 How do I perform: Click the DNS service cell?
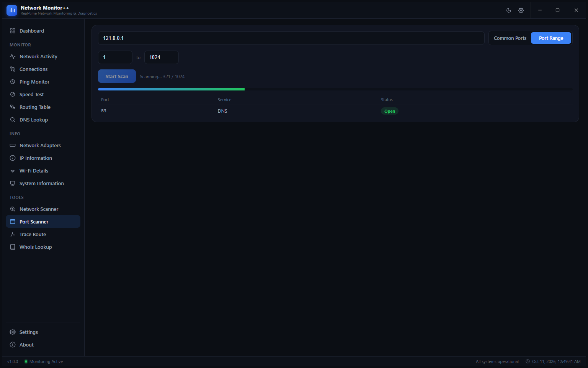[222, 111]
